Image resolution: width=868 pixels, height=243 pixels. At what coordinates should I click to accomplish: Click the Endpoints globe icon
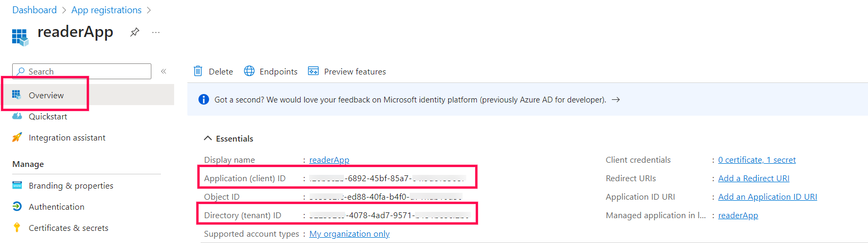coord(249,71)
